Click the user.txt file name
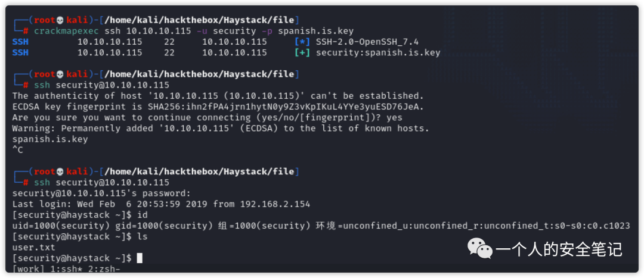This screenshot has width=644, height=278. (33, 247)
